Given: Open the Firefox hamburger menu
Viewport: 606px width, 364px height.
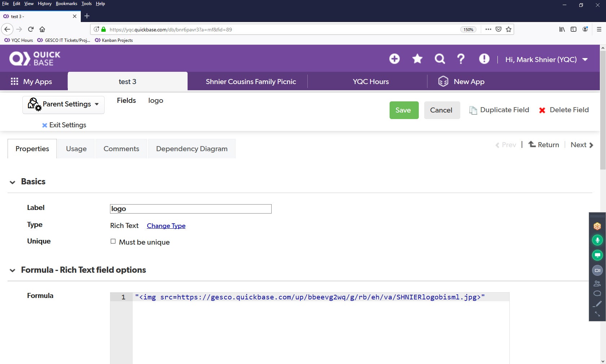Looking at the screenshot, I should [599, 29].
